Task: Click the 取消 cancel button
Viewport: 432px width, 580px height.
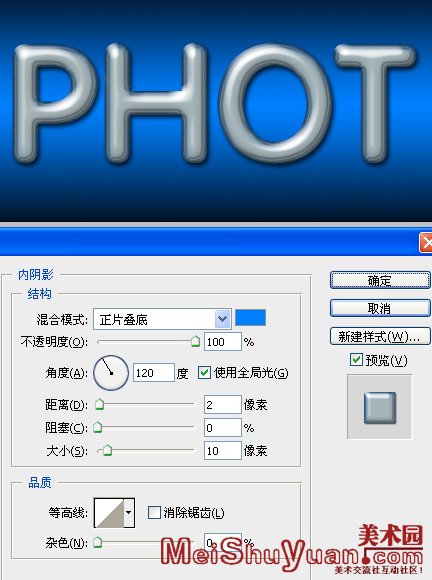Action: [380, 308]
